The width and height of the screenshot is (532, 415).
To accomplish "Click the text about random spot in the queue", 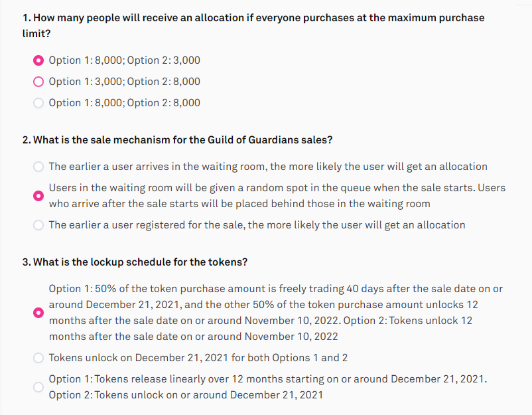I will 277,196.
